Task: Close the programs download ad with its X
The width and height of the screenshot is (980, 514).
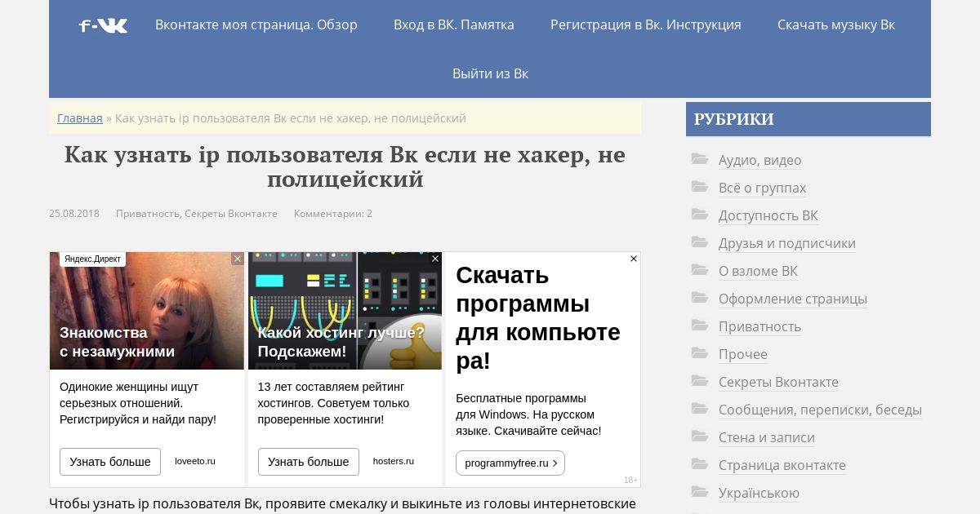Action: point(633,259)
